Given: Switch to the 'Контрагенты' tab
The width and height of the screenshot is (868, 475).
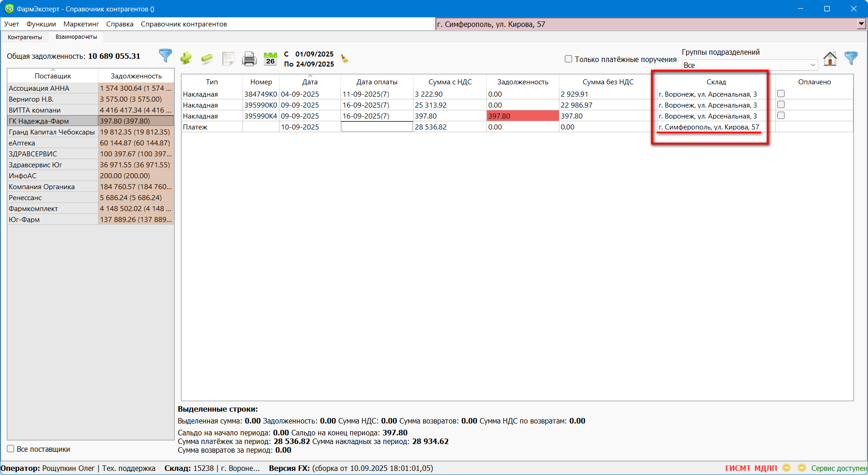Looking at the screenshot, I should coord(25,37).
